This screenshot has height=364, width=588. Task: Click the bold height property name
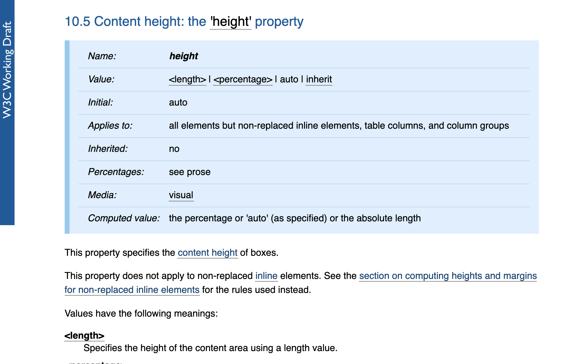[x=184, y=56]
